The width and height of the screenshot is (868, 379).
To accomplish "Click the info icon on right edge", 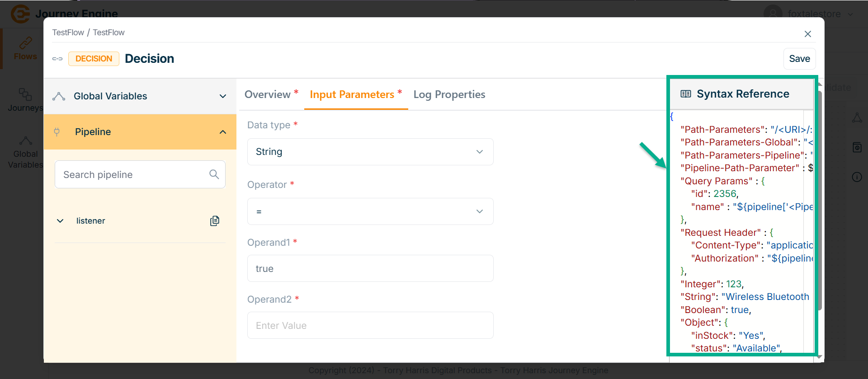I will click(x=857, y=177).
